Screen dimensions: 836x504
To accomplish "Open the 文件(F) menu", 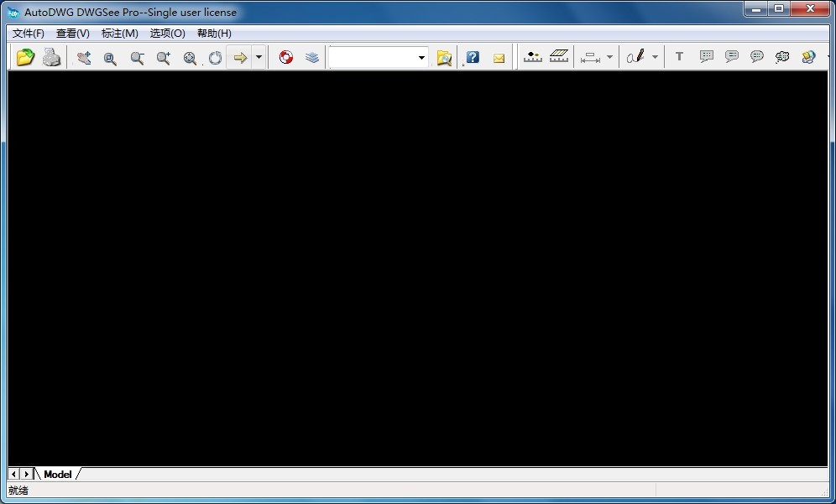I will coord(29,34).
